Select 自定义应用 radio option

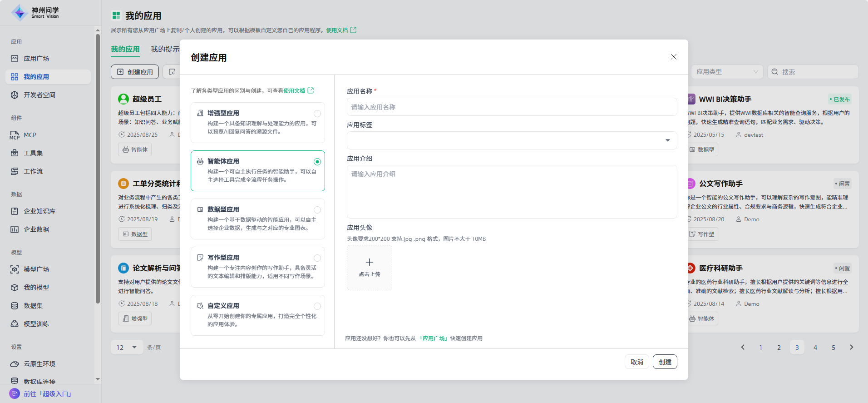[317, 306]
